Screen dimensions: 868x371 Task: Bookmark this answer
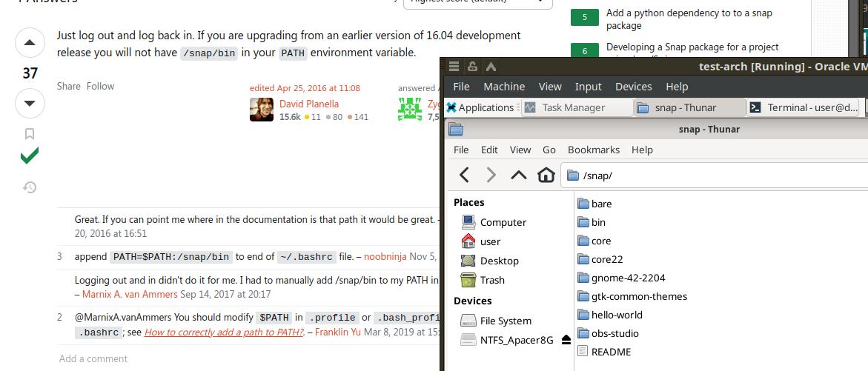30,134
